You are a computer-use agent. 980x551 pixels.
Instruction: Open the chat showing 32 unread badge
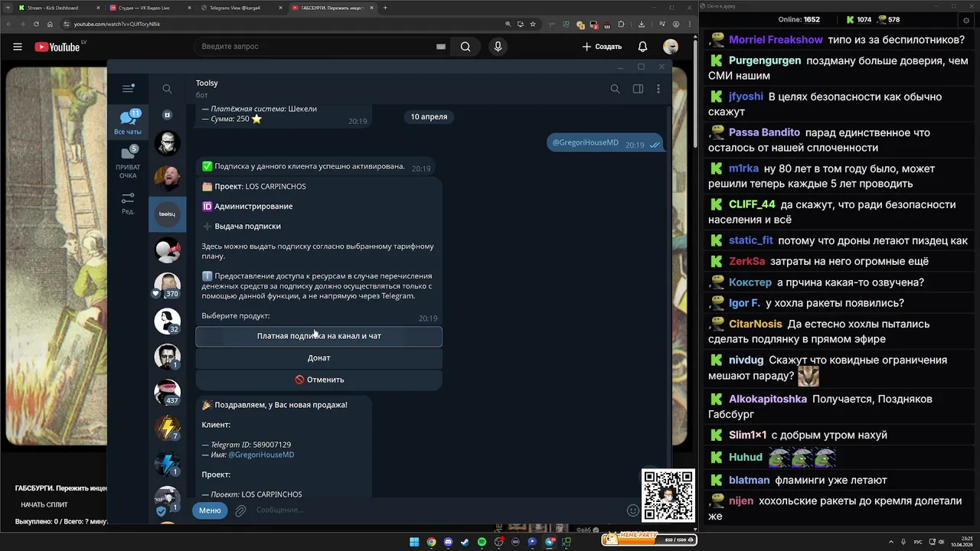167,321
